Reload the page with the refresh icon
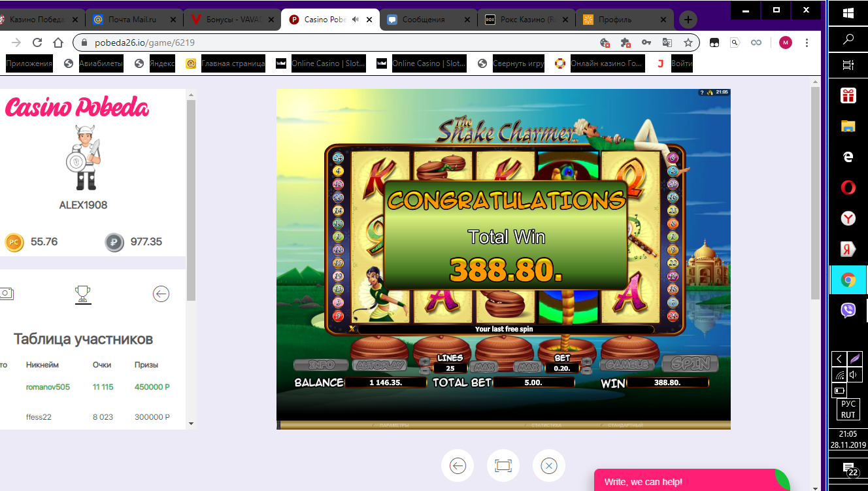The width and height of the screenshot is (868, 491). tap(37, 41)
